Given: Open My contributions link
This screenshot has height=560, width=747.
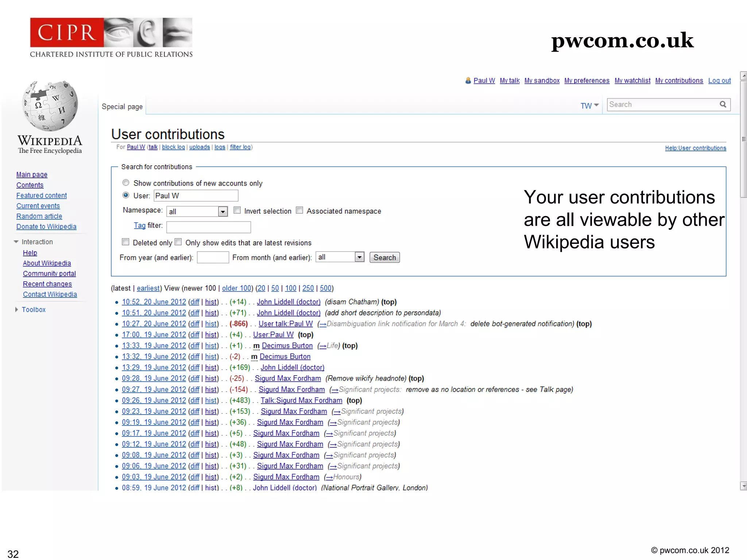Looking at the screenshot, I should [679, 81].
